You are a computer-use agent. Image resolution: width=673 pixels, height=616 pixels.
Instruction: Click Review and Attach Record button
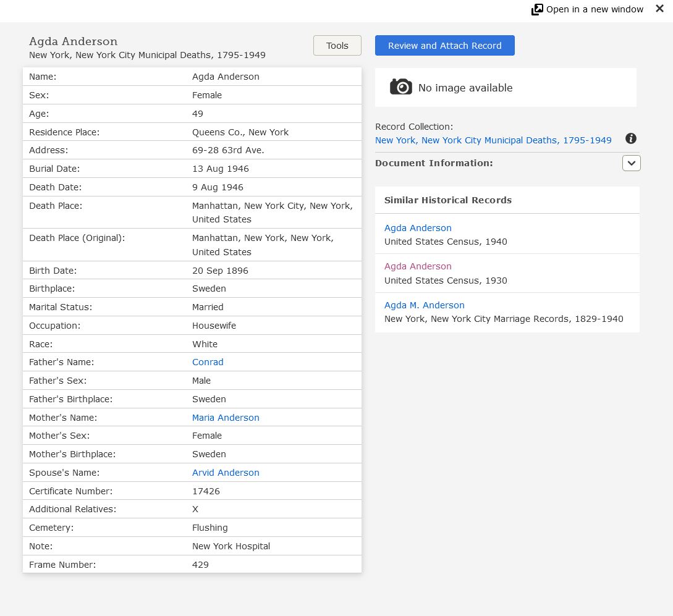coord(445,46)
